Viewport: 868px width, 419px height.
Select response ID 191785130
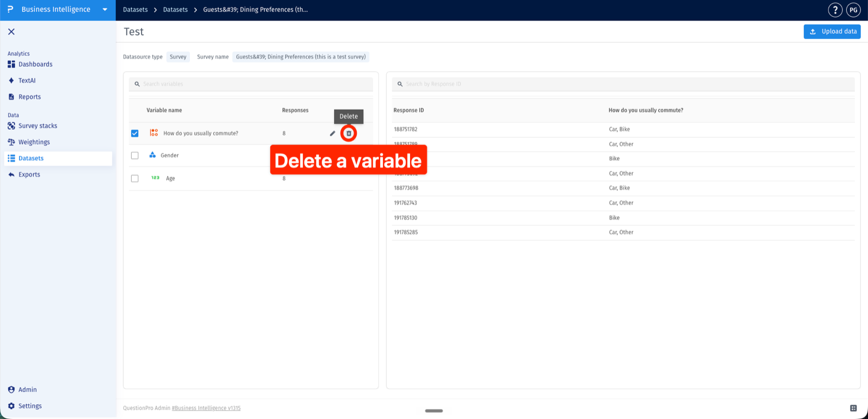[x=405, y=218]
